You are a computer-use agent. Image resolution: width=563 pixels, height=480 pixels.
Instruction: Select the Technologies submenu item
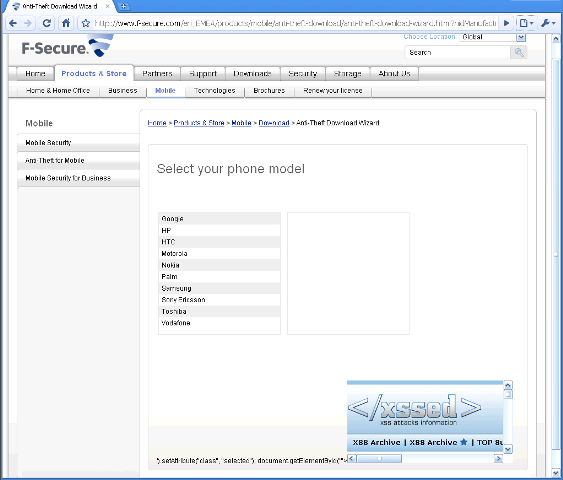point(215,91)
